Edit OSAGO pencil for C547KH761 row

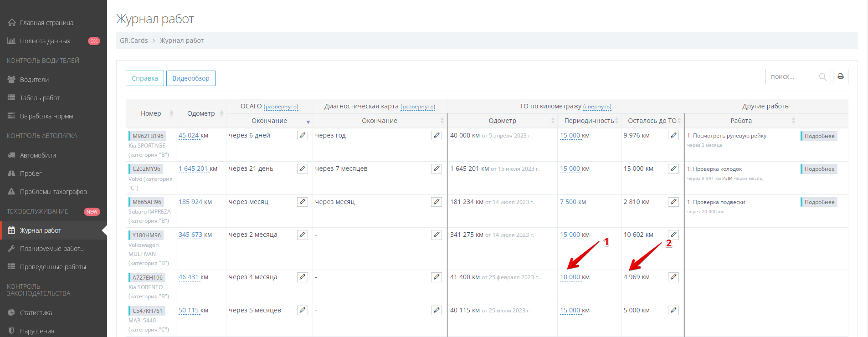(x=303, y=311)
